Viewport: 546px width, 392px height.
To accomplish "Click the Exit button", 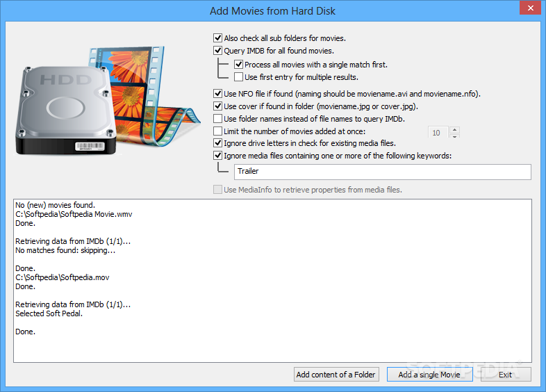I will [506, 375].
